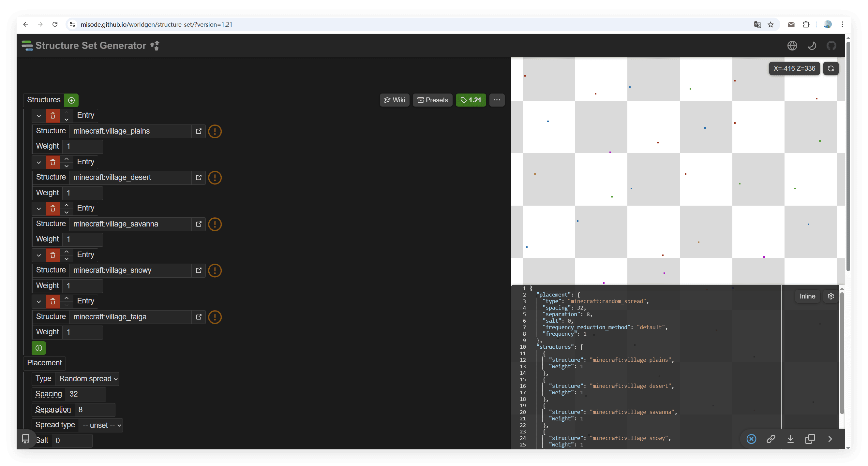The image size is (868, 466).
Task: Toggle dark theme with moon icon
Action: 811,45
